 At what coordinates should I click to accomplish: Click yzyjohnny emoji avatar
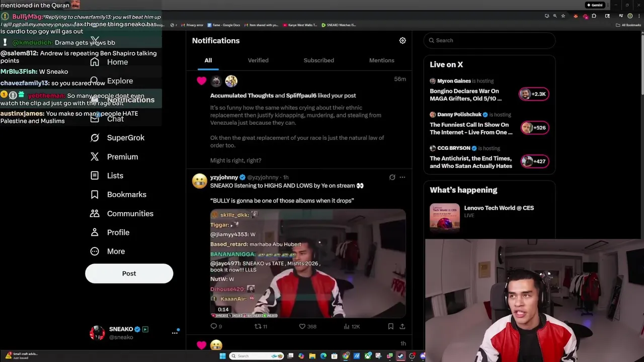click(199, 181)
